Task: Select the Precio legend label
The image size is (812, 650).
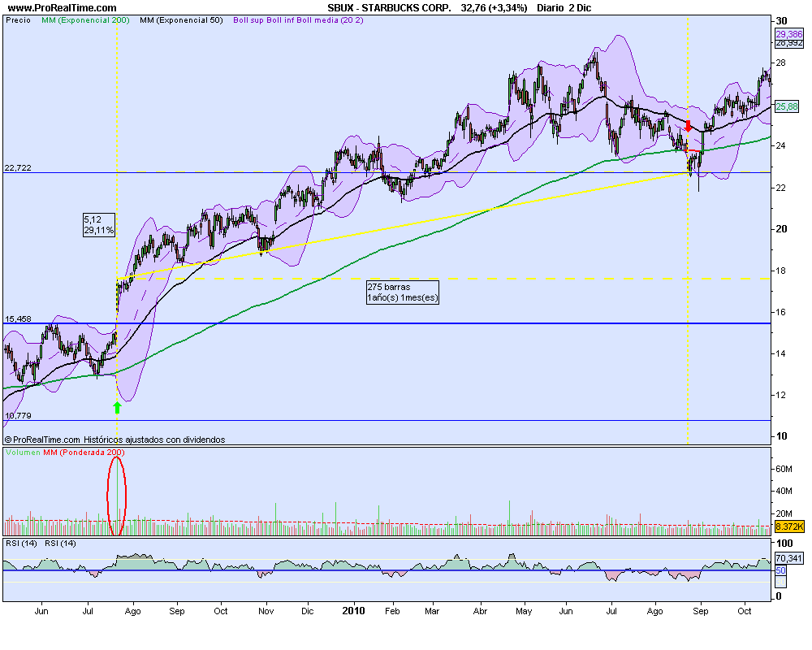Action: [x=18, y=20]
